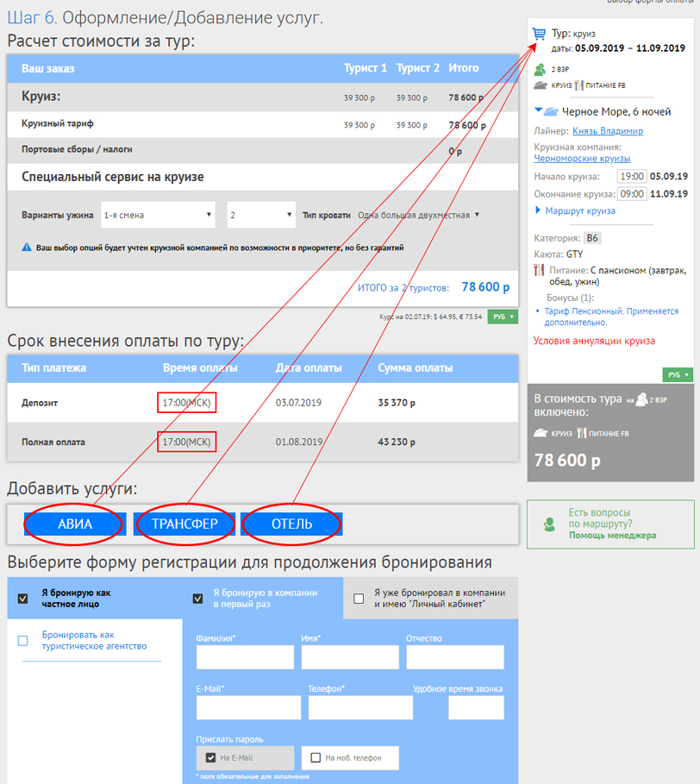Viewport: 700px width, 784px height.
Task: Check the Я уже бронировал в компании box
Action: (359, 598)
